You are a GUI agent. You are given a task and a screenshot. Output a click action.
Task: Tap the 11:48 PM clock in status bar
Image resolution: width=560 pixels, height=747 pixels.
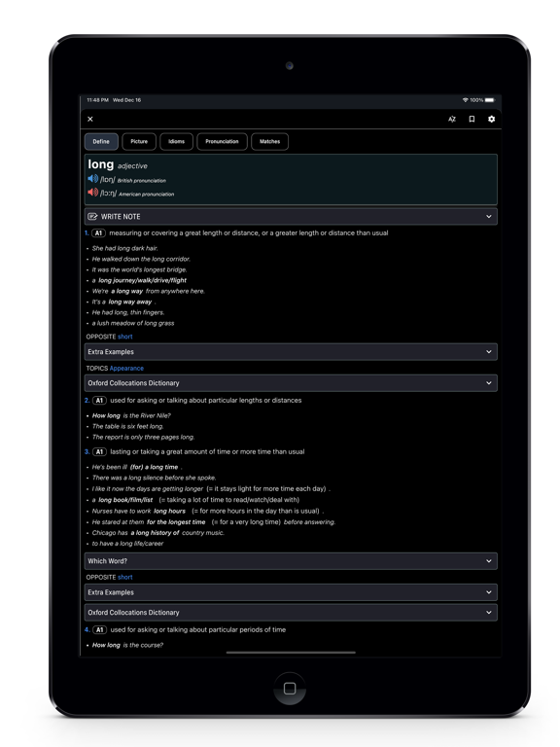point(97,100)
